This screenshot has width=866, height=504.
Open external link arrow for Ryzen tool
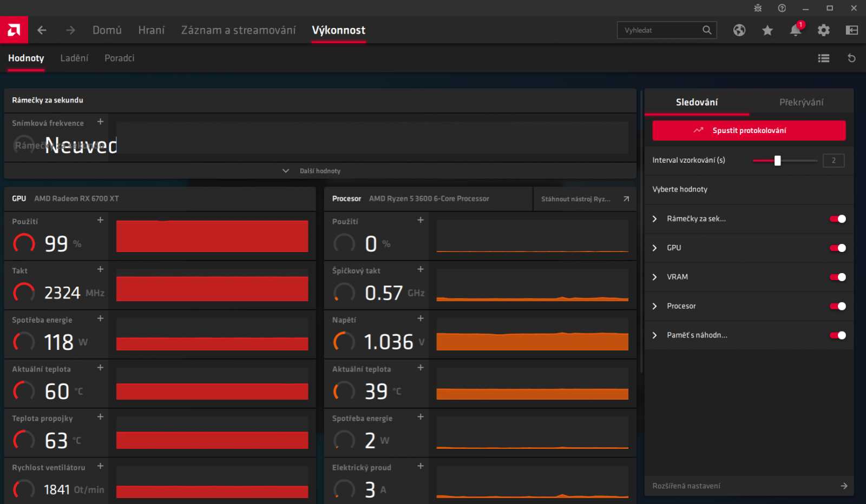click(x=626, y=199)
